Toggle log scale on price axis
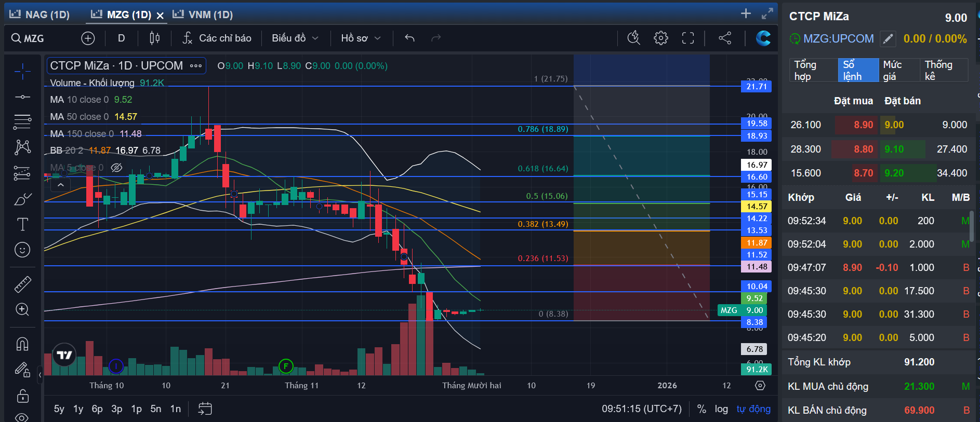980x422 pixels. (x=721, y=409)
